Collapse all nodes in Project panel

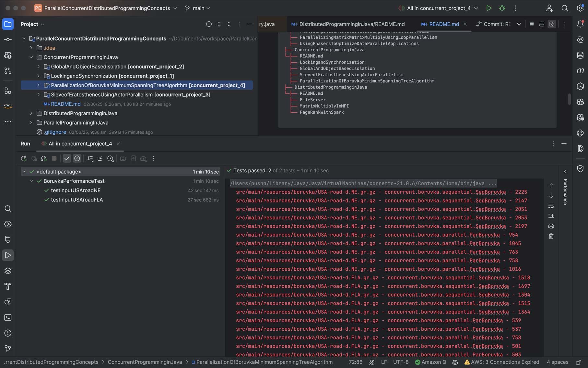point(229,24)
